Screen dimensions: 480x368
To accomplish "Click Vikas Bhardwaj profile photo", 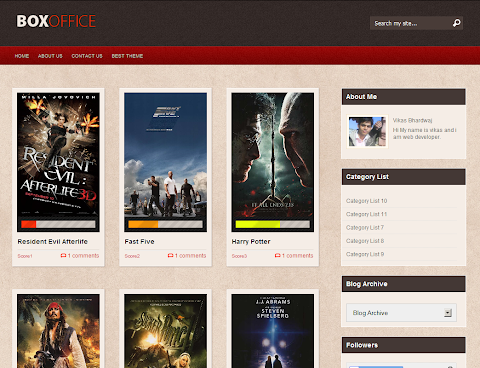I will tap(367, 132).
